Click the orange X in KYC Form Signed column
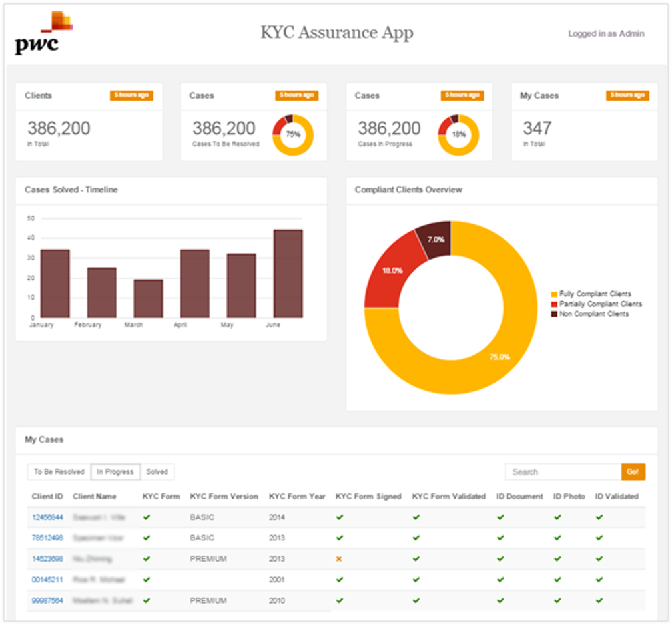 click(339, 559)
